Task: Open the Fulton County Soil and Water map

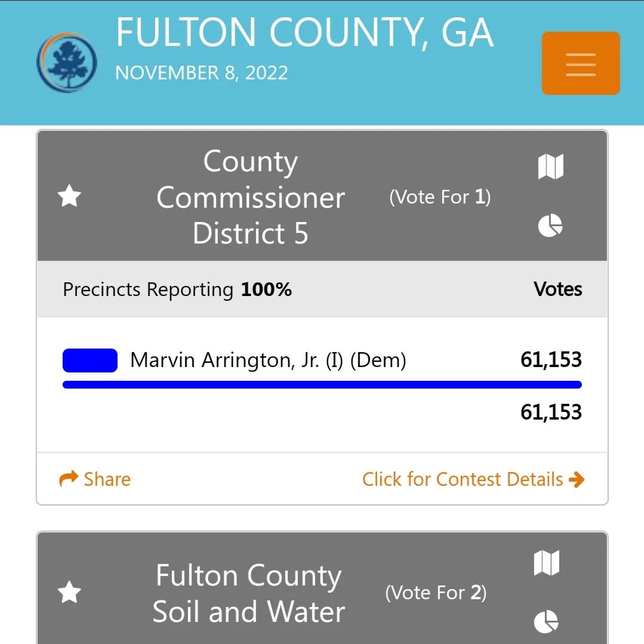Action: coord(546,563)
